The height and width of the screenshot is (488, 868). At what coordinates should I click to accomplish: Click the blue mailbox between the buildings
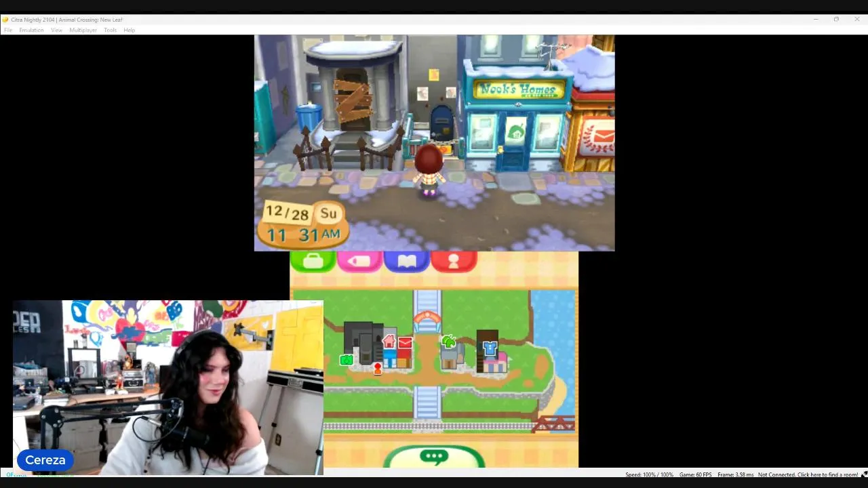coord(441,123)
